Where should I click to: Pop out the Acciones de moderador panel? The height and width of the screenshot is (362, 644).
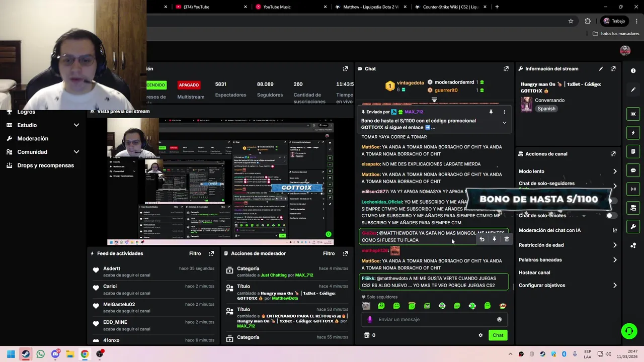tap(345, 253)
